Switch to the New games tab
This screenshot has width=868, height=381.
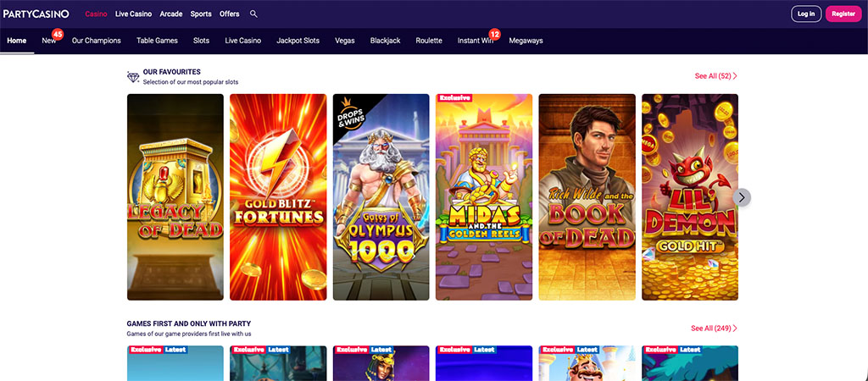(x=48, y=41)
